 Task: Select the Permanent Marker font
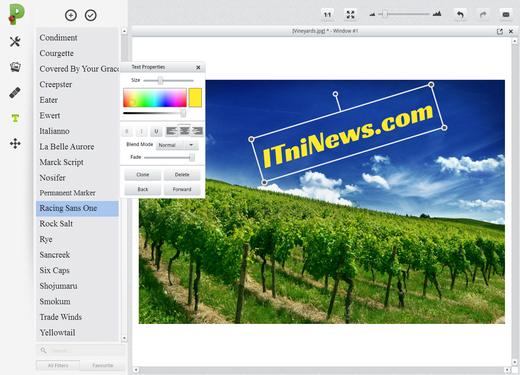[x=77, y=193]
